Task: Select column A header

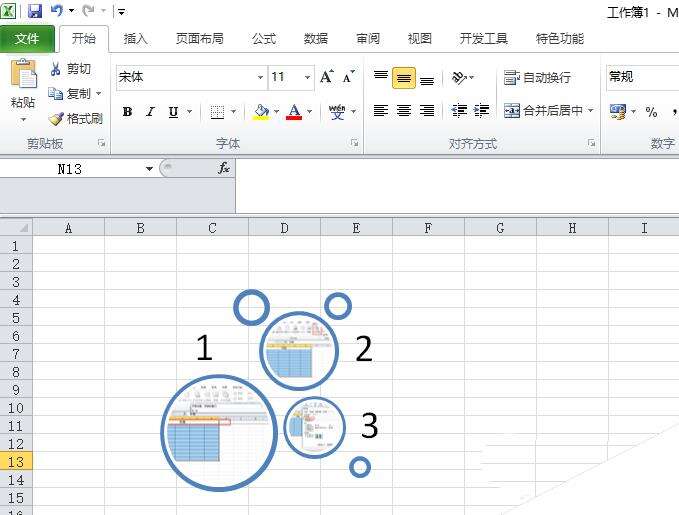Action: [68, 228]
